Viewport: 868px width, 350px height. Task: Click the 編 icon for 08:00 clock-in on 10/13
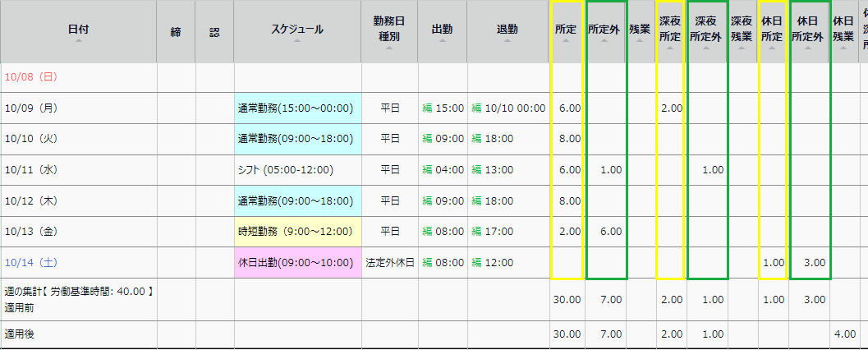click(x=427, y=233)
